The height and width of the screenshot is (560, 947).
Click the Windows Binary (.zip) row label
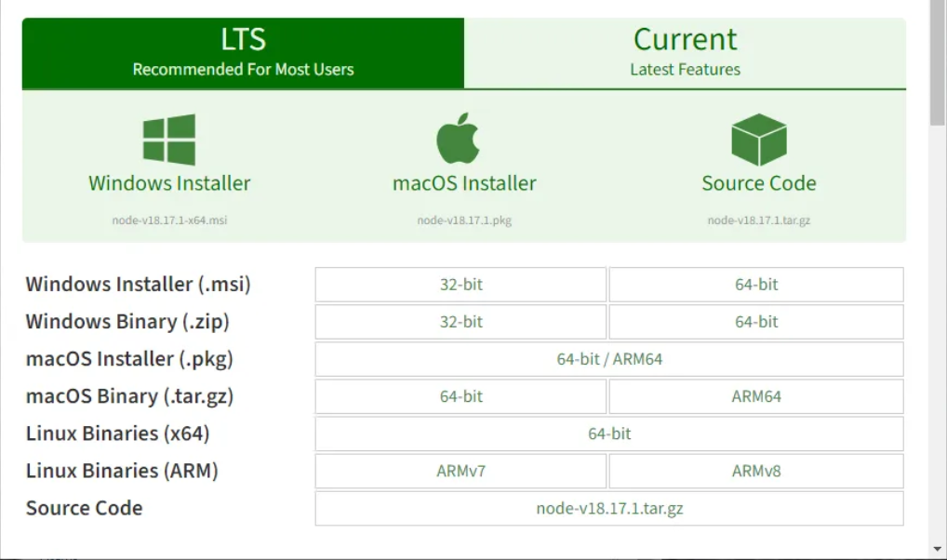[x=127, y=322]
